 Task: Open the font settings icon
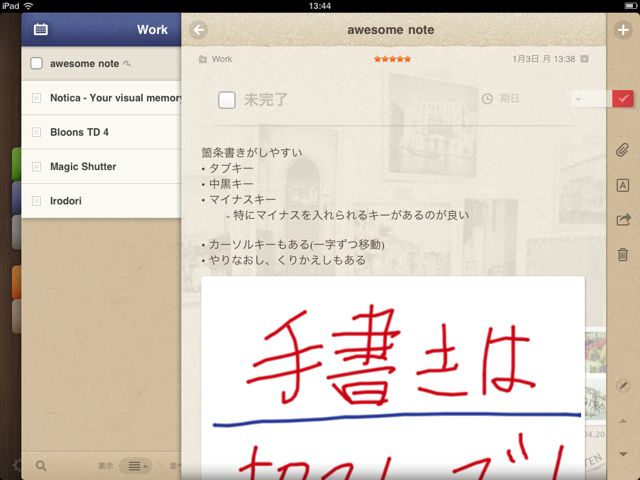click(622, 185)
